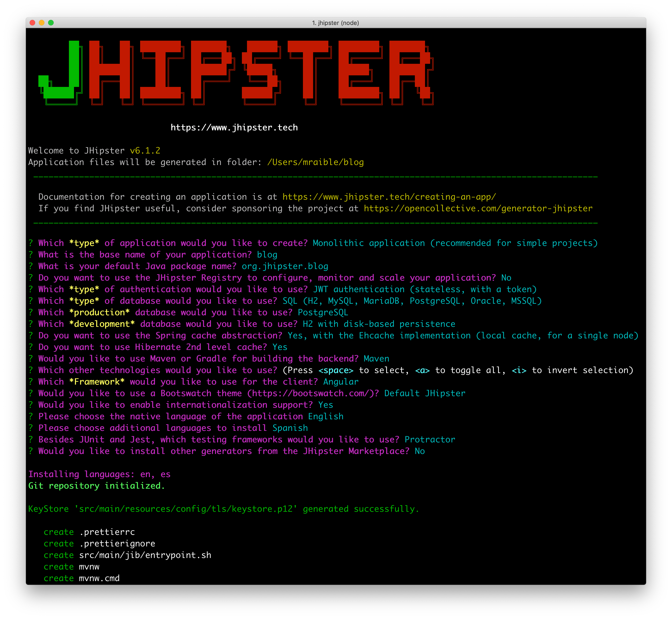Screen dimensions: 672x619
Task: Click the keystore.p12 generated successfully message
Action: pos(223,509)
